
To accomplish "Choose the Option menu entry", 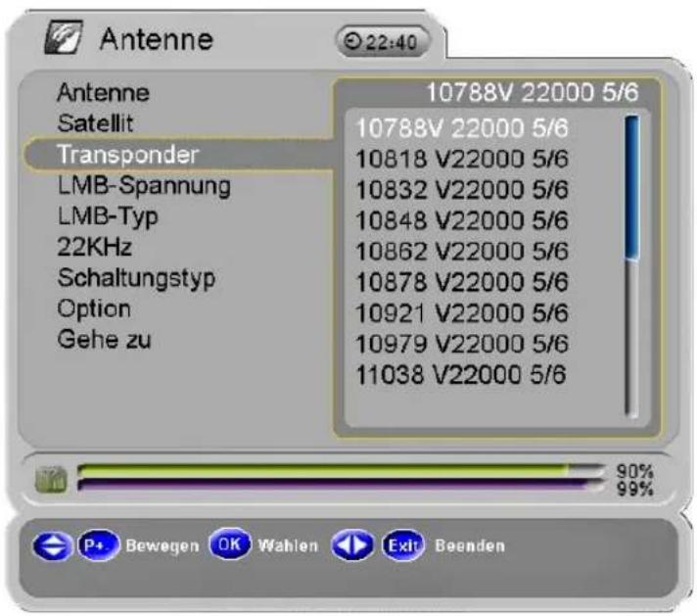I will click(x=94, y=309).
